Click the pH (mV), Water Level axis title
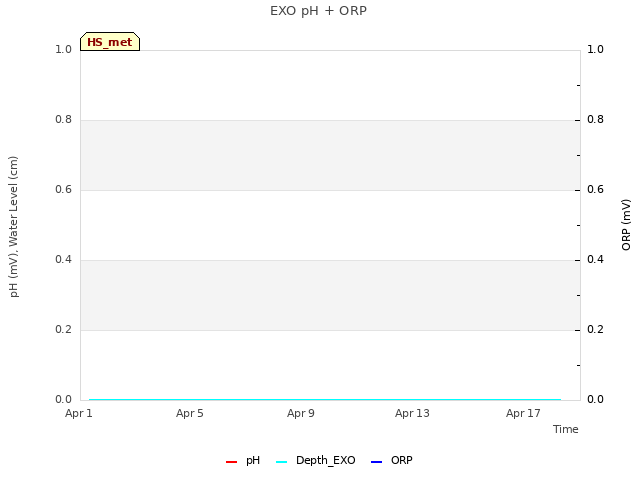 (13, 227)
